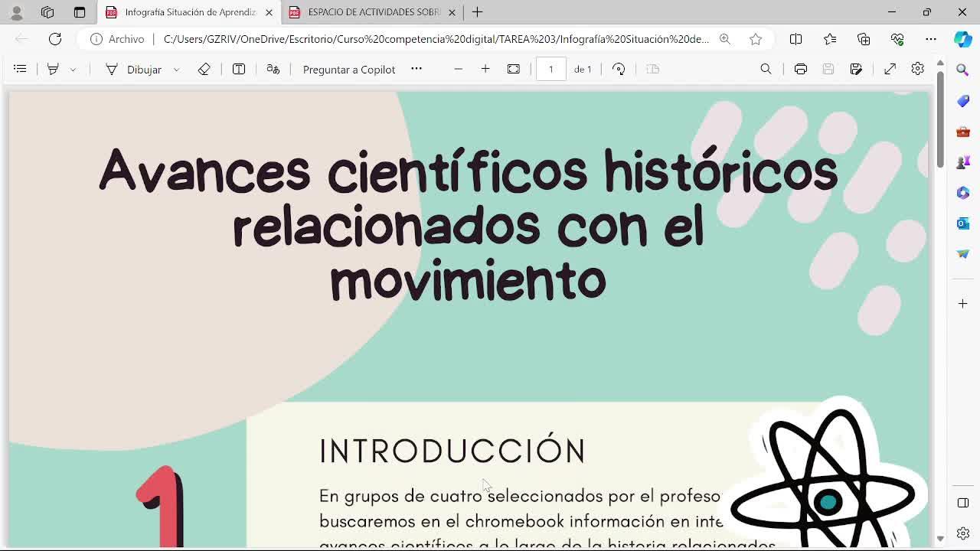Toggle the sidebar layout button
This screenshot has width=980, height=551.
(963, 503)
